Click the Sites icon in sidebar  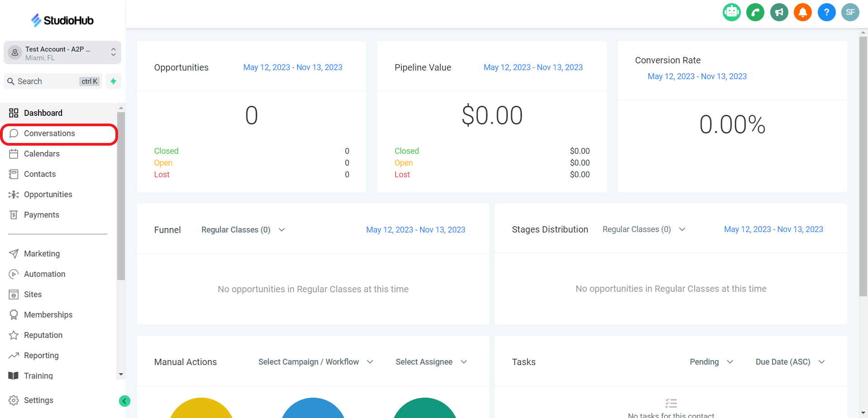pyautogui.click(x=14, y=294)
